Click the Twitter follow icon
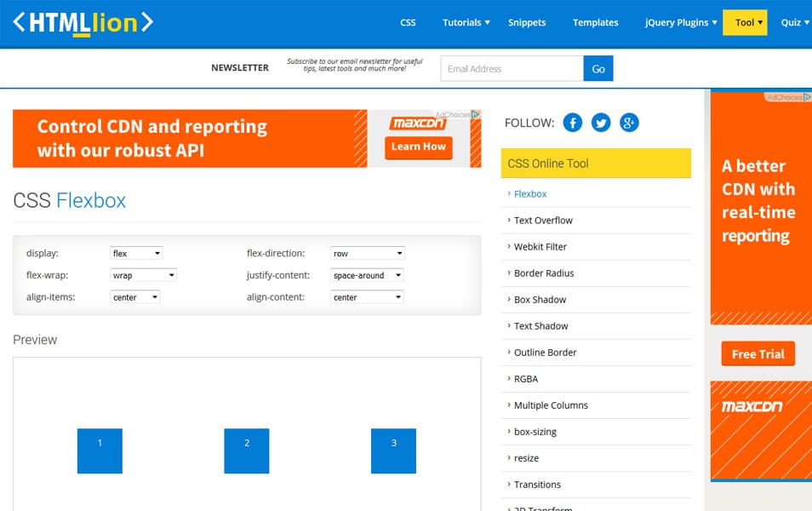The image size is (812, 511). click(x=601, y=123)
